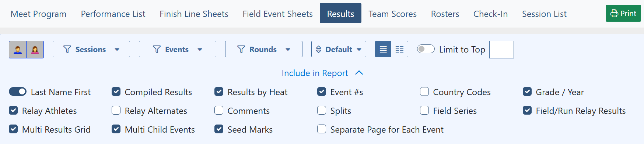Open the Events filter dropdown
Viewport: 644px width, 144px height.
pos(178,49)
